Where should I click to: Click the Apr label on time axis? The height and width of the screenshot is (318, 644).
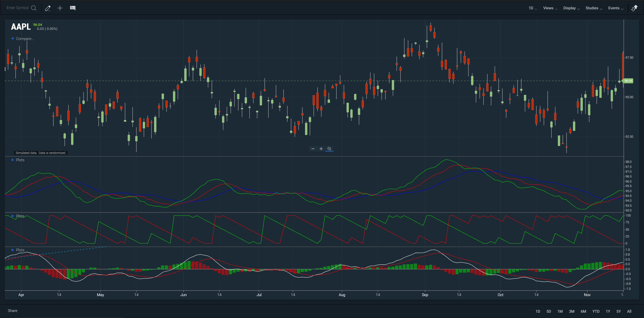pos(21,295)
